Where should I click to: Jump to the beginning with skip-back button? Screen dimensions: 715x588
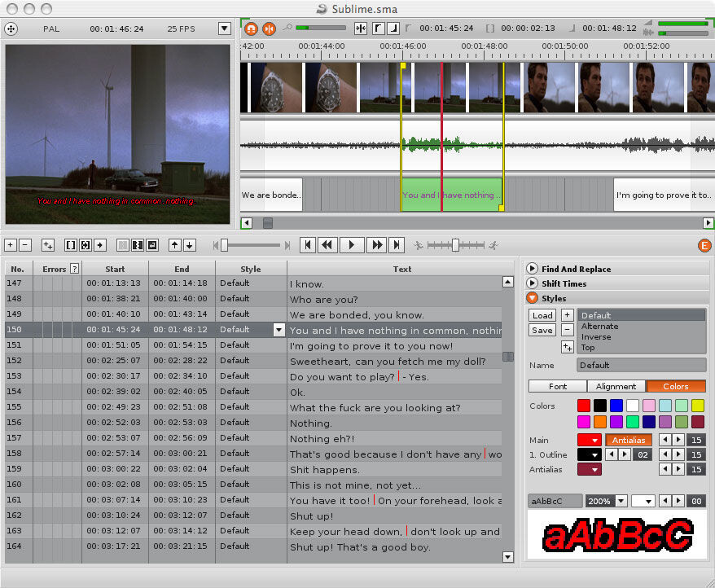coord(308,245)
